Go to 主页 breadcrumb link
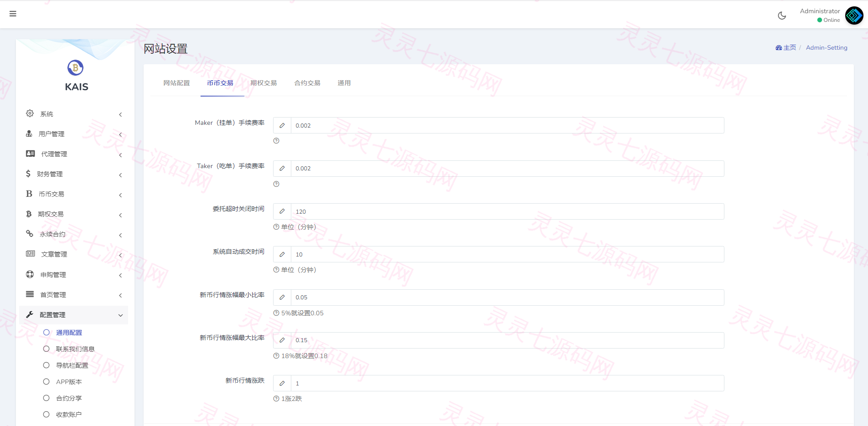This screenshot has height=426, width=868. pyautogui.click(x=785, y=47)
